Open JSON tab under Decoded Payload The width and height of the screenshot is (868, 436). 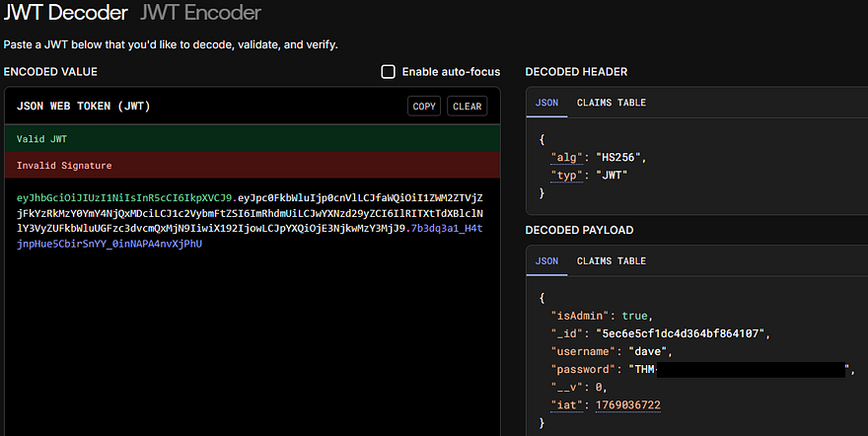click(546, 261)
